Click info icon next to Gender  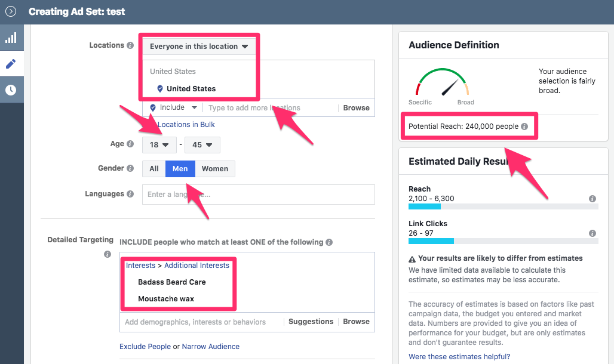click(x=130, y=168)
